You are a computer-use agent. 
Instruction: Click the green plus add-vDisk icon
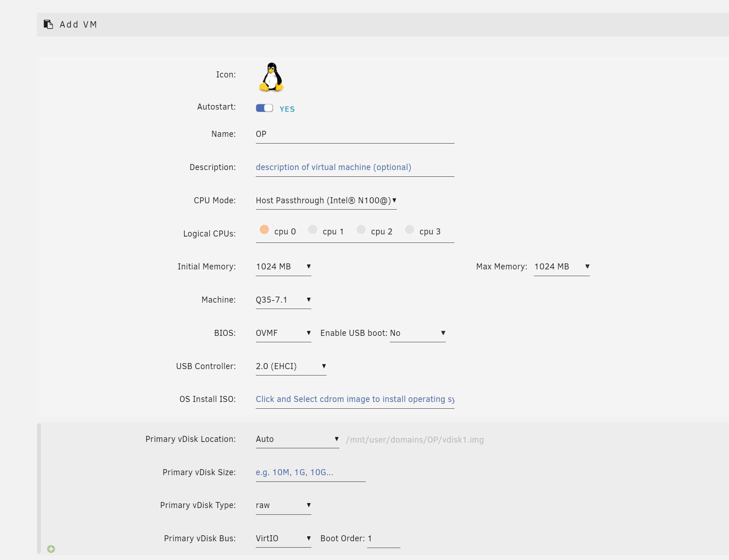(51, 549)
